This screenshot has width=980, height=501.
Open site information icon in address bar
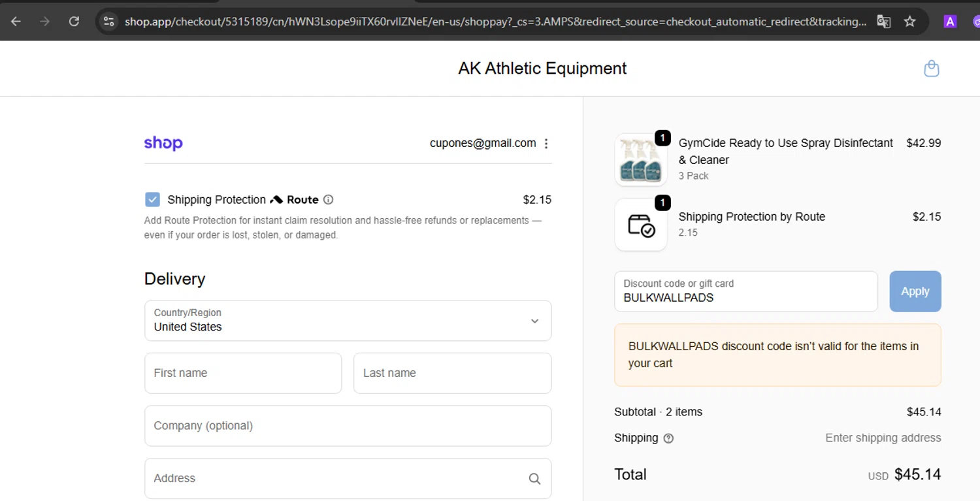tap(108, 22)
